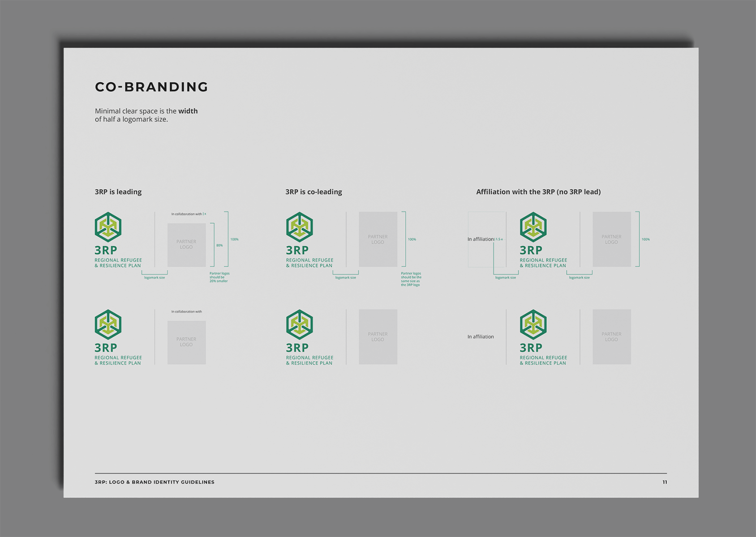756x537 pixels.
Task: Click the hexagon logomark in lower Affiliation example
Action: pyautogui.click(x=533, y=324)
